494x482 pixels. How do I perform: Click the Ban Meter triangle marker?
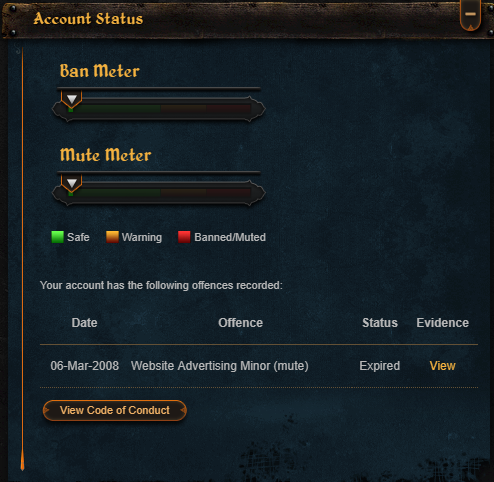(x=72, y=99)
